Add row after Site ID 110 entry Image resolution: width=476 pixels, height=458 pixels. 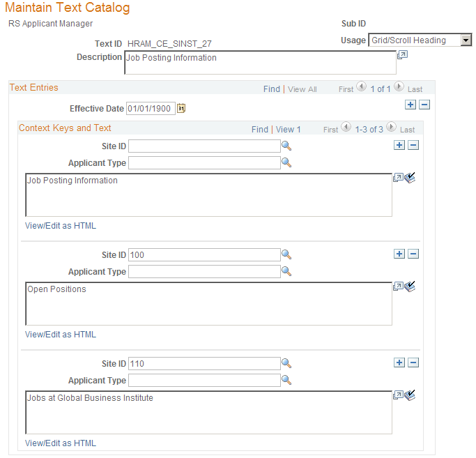click(399, 362)
